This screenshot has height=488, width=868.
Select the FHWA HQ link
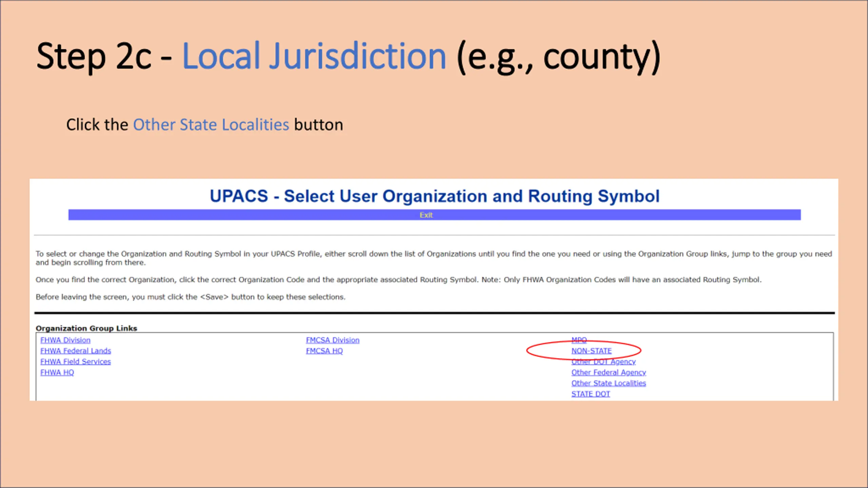[x=57, y=372]
